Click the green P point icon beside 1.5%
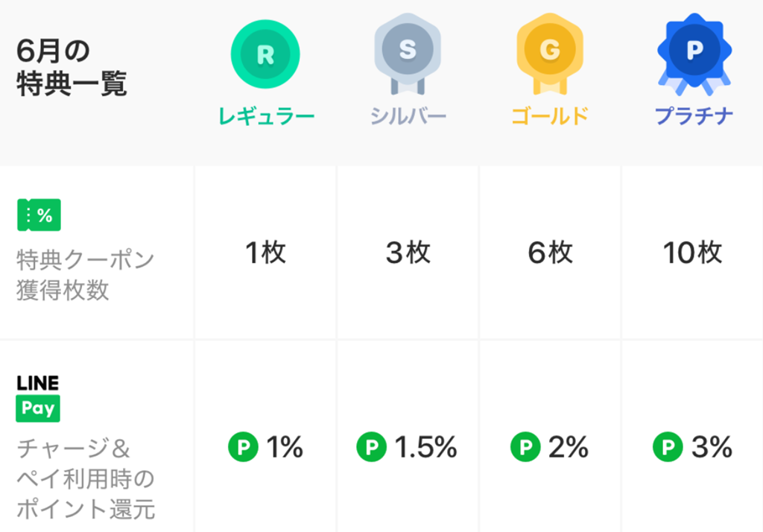 click(371, 446)
